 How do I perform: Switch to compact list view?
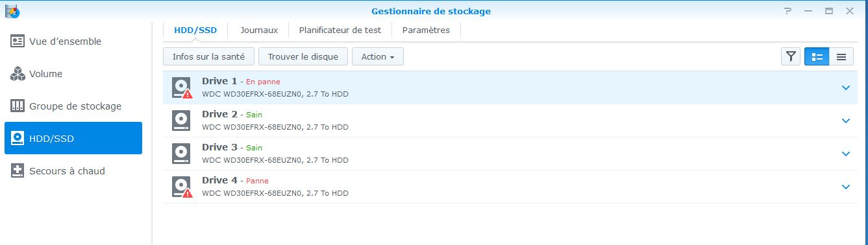tap(841, 57)
